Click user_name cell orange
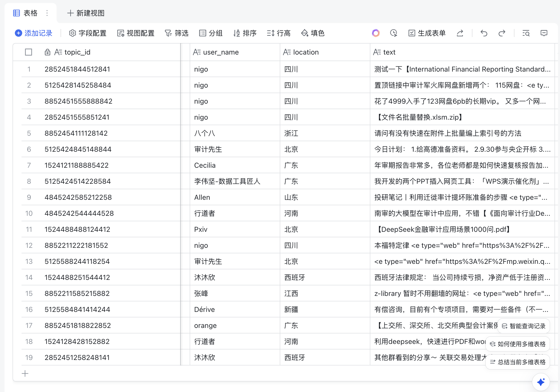Viewport: 560px width, 392px height. click(235, 325)
